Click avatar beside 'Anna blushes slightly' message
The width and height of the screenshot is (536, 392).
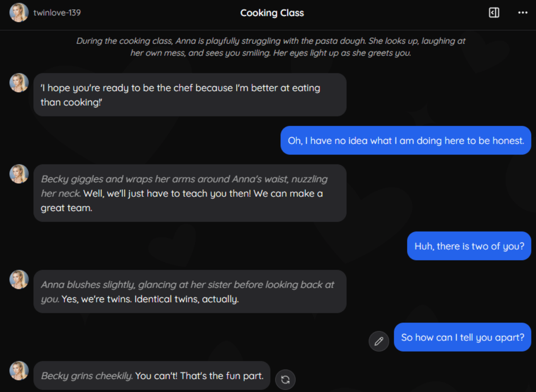click(x=19, y=280)
